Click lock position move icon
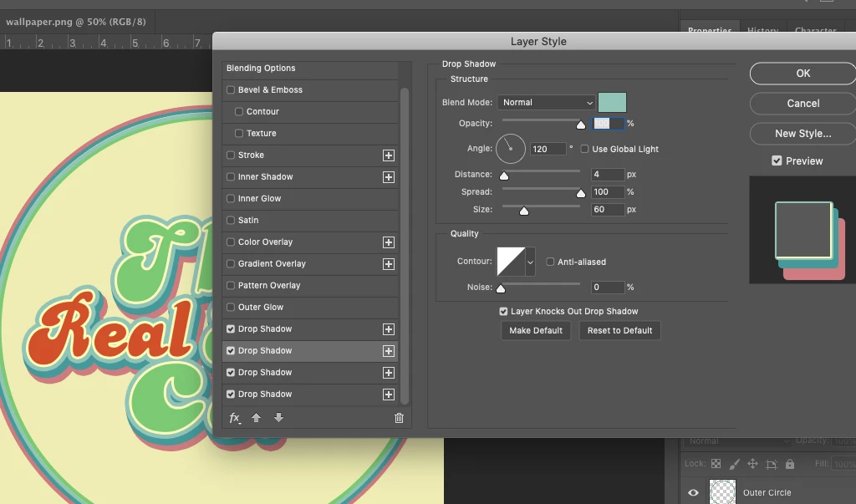The width and height of the screenshot is (856, 504). 752,464
